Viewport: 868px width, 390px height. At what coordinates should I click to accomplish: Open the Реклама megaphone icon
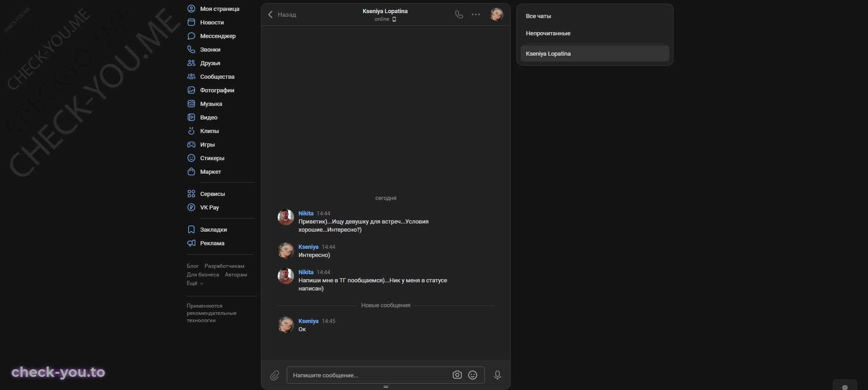click(x=191, y=243)
